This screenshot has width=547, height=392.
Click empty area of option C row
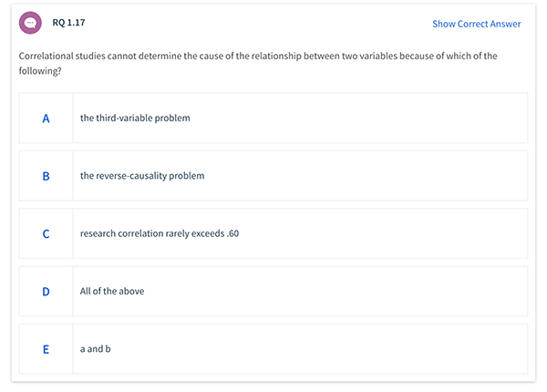tap(384, 233)
